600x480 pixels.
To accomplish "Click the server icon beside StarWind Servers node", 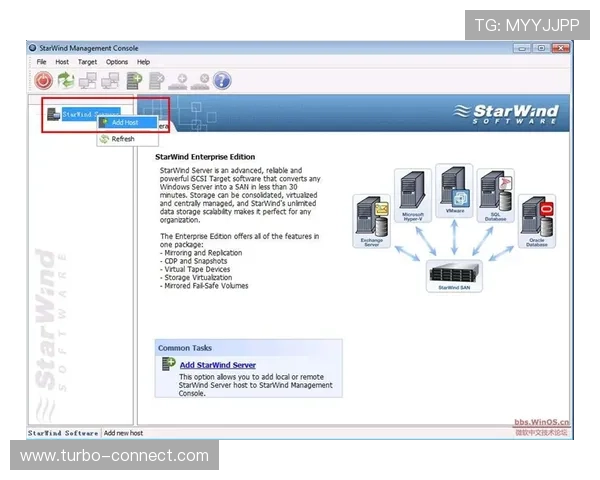I will [53, 114].
